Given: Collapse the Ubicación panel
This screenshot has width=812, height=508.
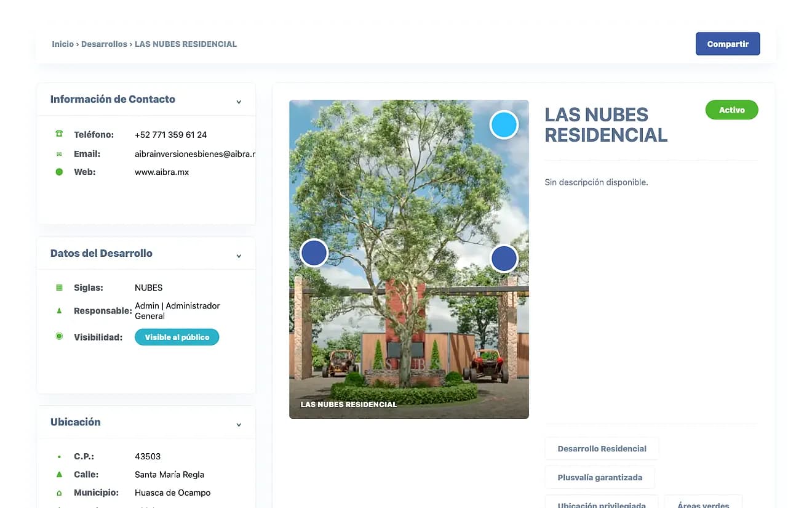Looking at the screenshot, I should click(x=239, y=424).
